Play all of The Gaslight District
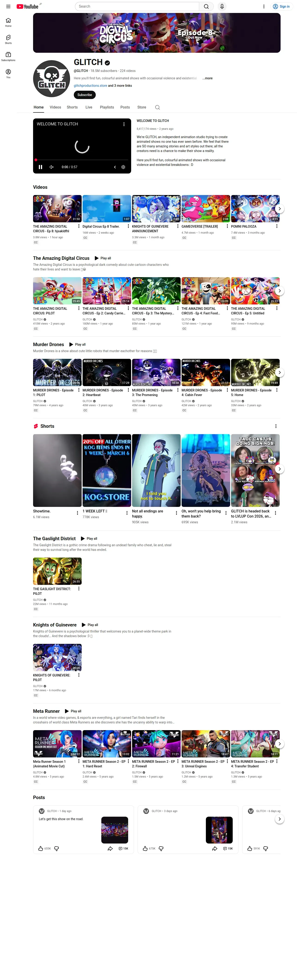The height and width of the screenshot is (980, 297). (x=89, y=539)
